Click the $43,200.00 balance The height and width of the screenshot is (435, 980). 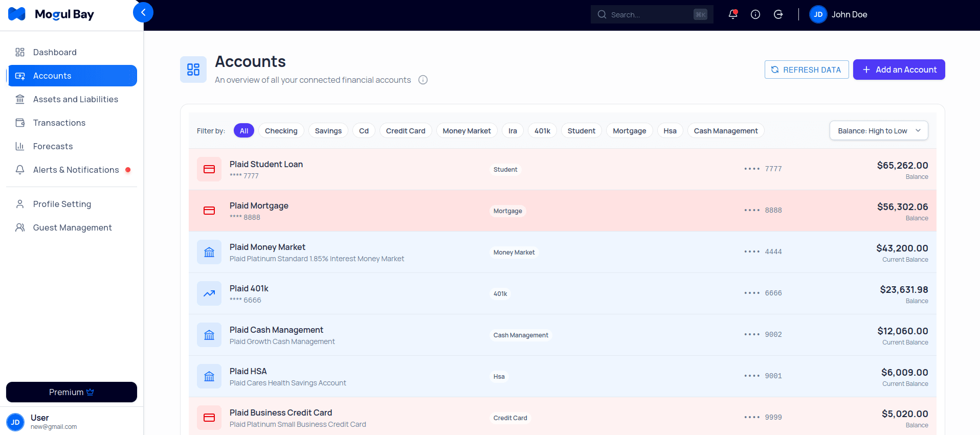pos(902,248)
